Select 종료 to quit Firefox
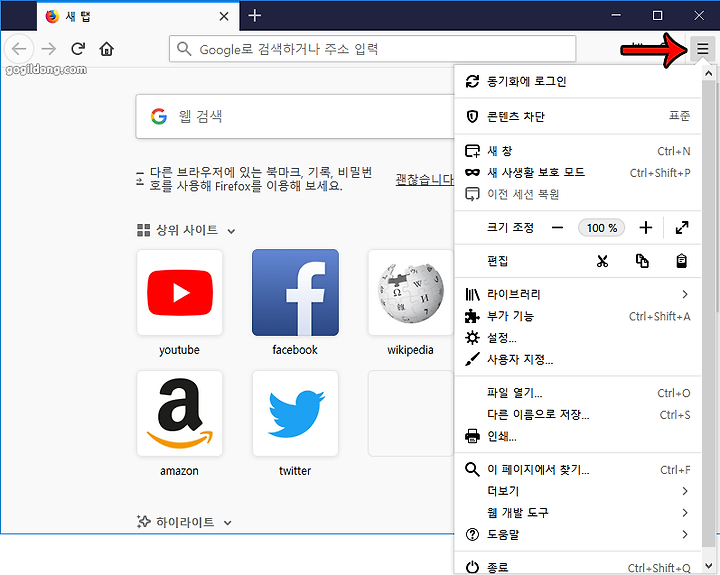 point(578,567)
